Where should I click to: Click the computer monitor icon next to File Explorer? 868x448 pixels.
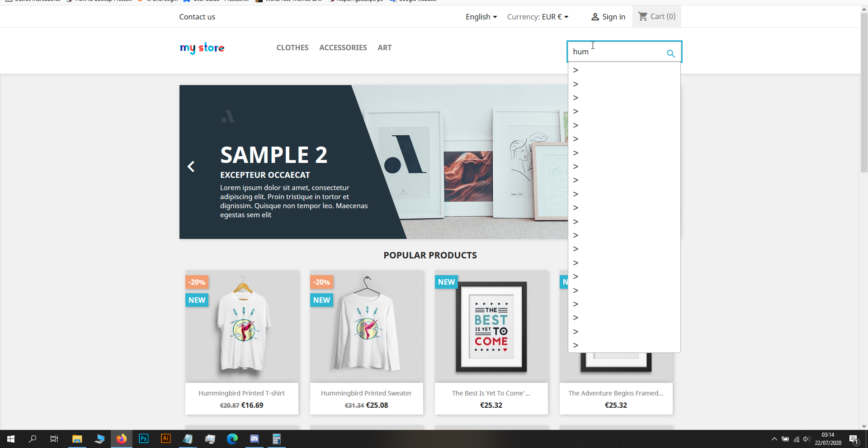click(x=99, y=439)
